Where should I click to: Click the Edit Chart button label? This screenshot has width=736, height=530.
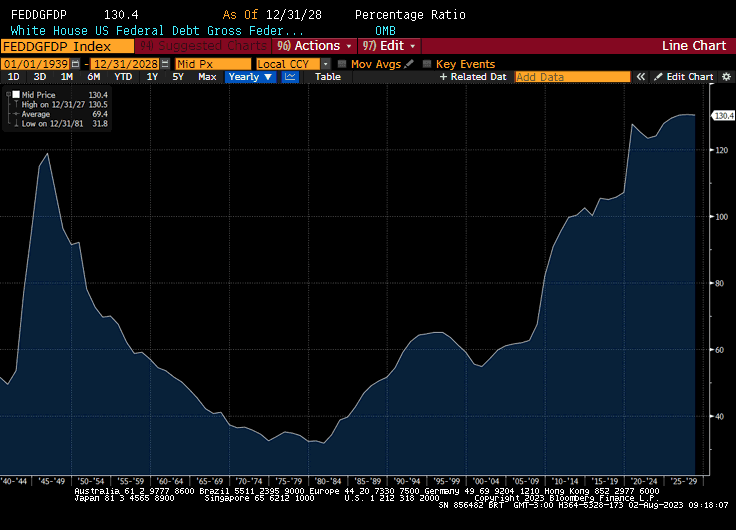point(690,77)
